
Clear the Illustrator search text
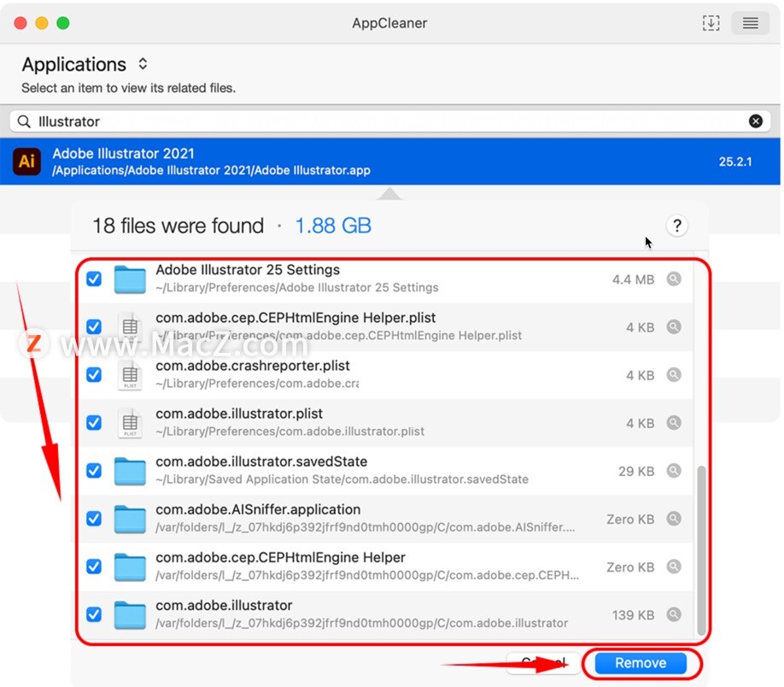[756, 121]
